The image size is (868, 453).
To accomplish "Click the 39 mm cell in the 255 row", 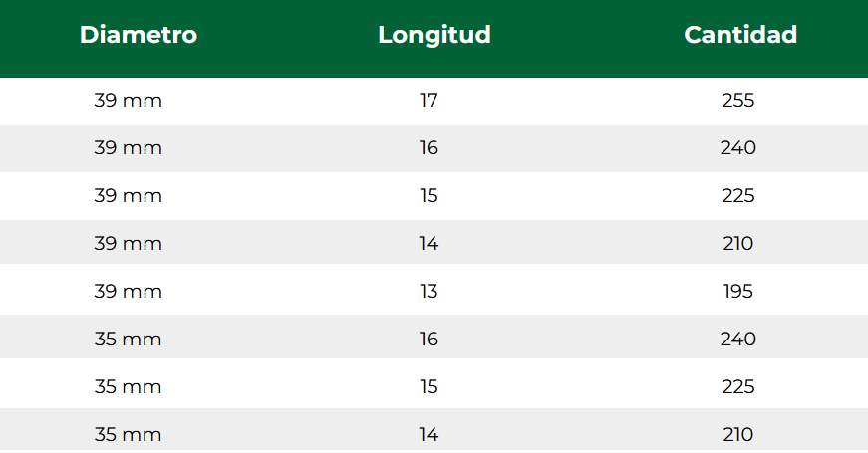I will pyautogui.click(x=129, y=101).
